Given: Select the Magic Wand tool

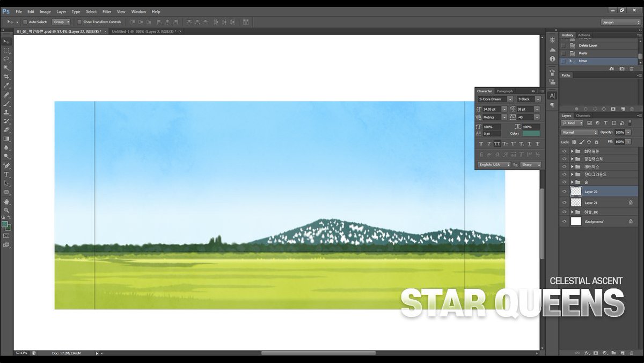Looking at the screenshot, I should [6, 68].
